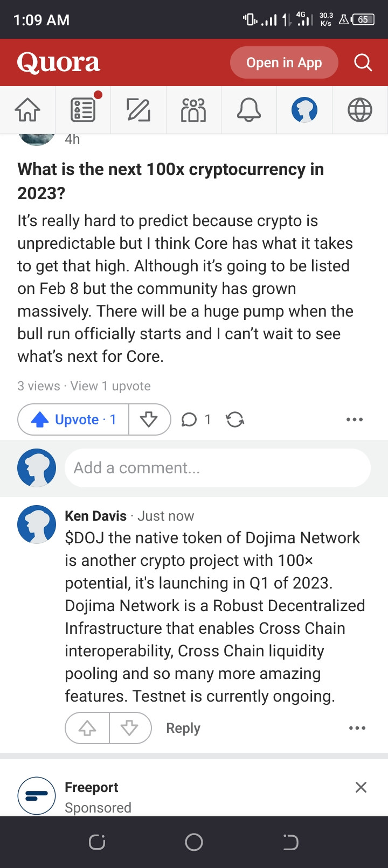This screenshot has width=388, height=868.
Task: Open the Spaces people icon
Action: [193, 110]
